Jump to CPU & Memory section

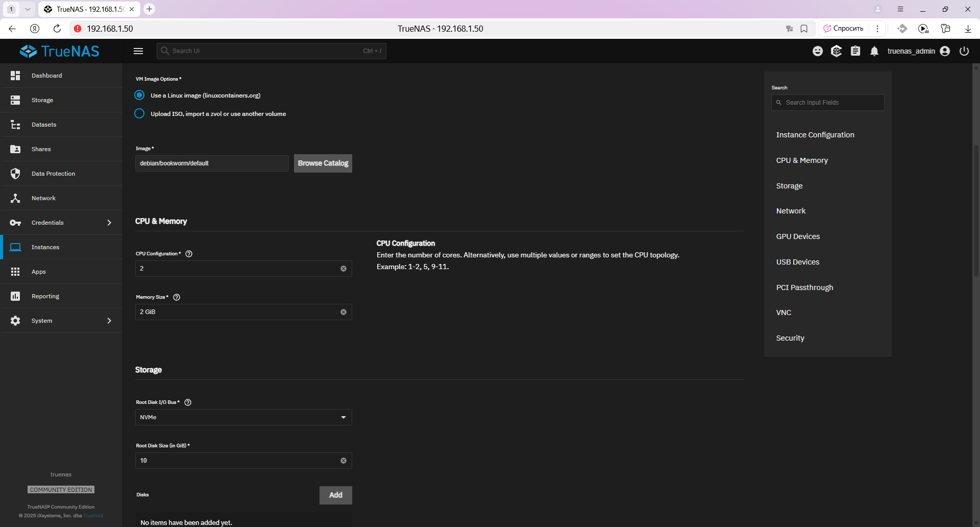click(x=802, y=160)
